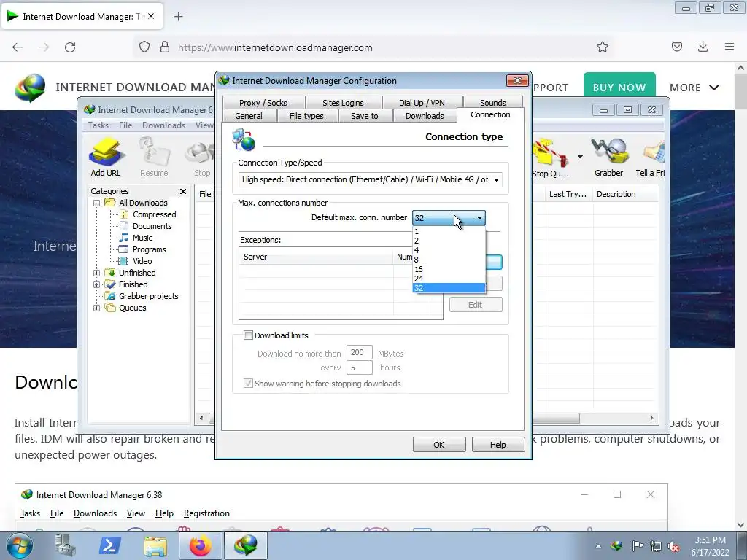Click the Stop Queue toolbar icon
747x560 pixels.
tap(550, 157)
